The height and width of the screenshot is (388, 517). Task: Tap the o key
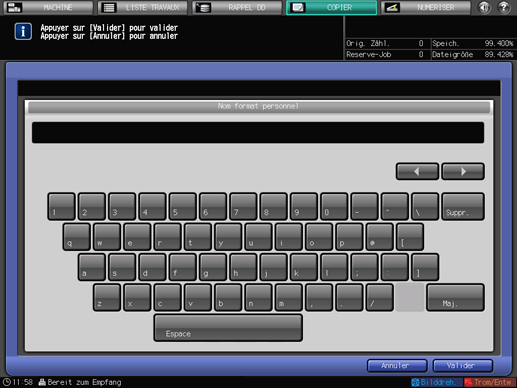point(319,237)
